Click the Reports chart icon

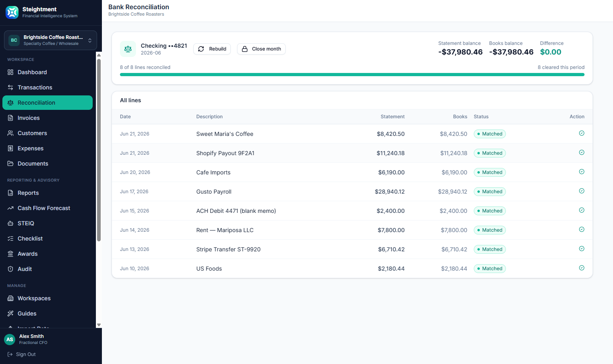click(x=10, y=193)
